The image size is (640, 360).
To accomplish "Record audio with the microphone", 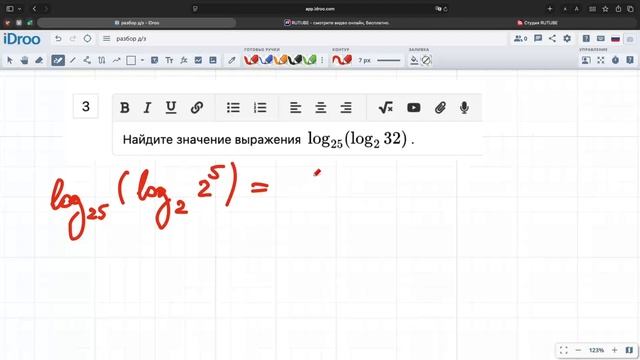I will [x=464, y=108].
